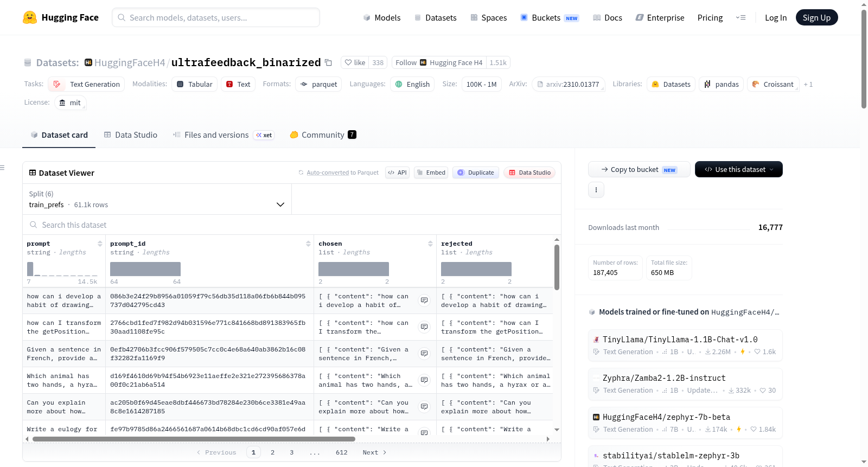Open the Files and versions tab
This screenshot has height=467, width=868.
click(x=223, y=135)
